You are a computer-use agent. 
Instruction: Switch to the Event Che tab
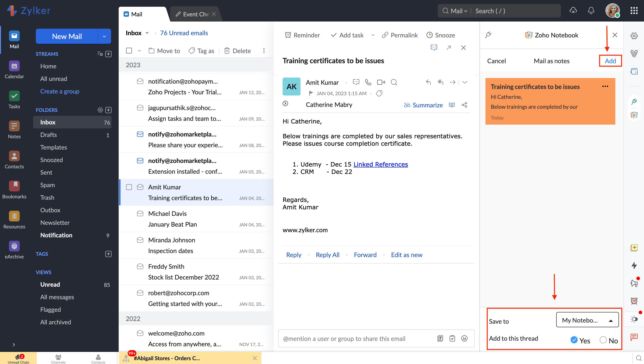point(193,14)
